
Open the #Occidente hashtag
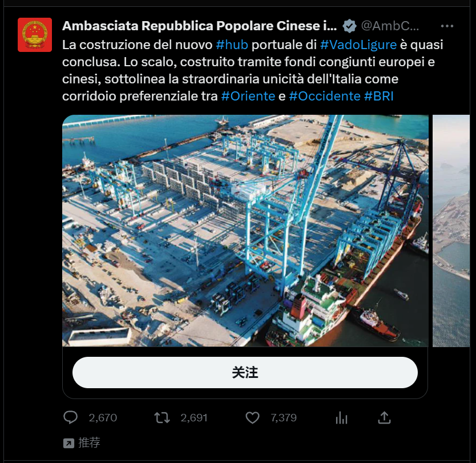click(x=325, y=96)
